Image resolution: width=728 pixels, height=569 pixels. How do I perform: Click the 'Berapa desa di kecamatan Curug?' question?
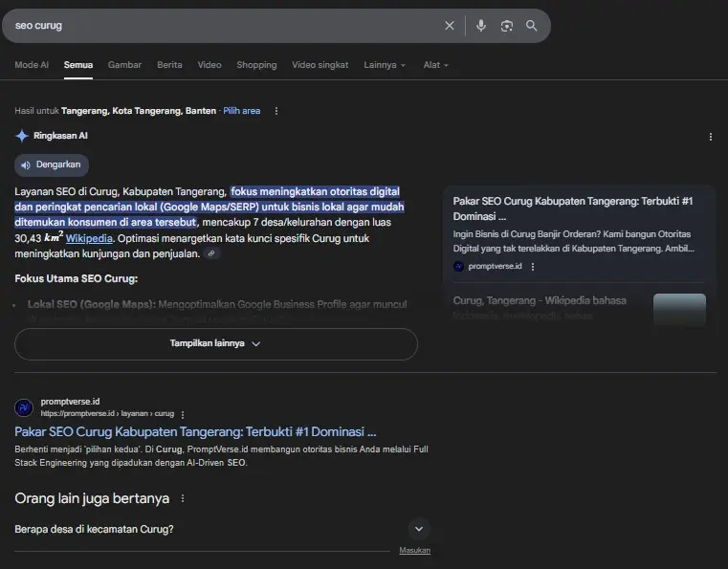[x=94, y=529]
